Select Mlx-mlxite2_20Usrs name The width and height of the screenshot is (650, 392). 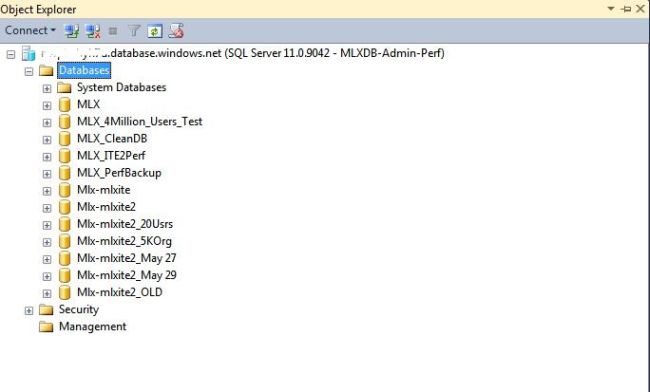tap(125, 224)
